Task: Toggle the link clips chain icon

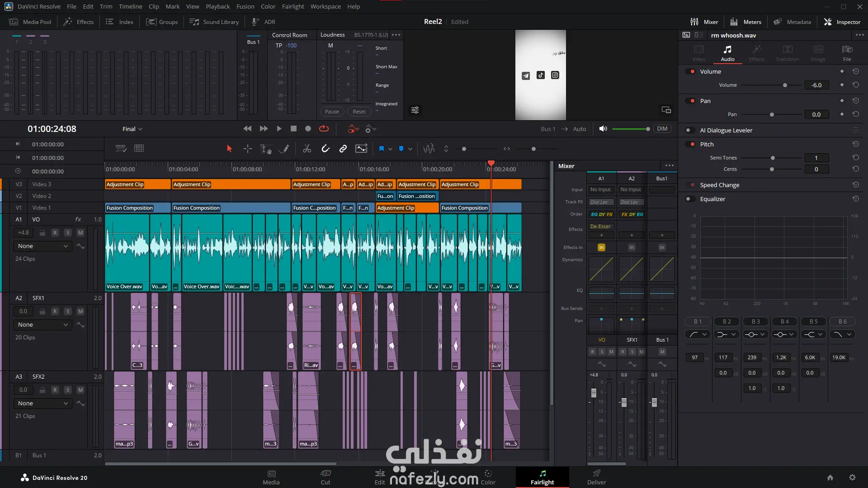Action: pos(343,149)
